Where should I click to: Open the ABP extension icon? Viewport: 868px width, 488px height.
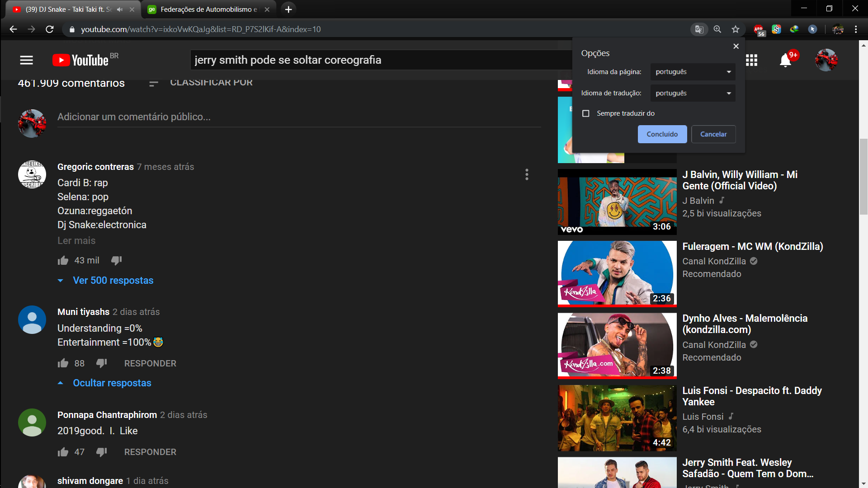[x=759, y=30]
